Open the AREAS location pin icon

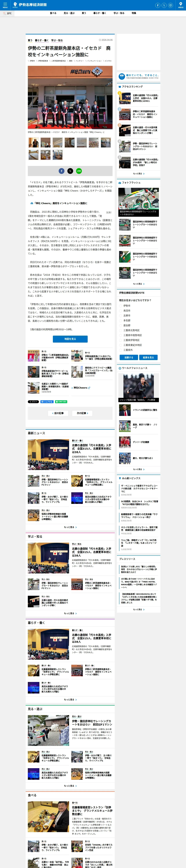[181, 5]
